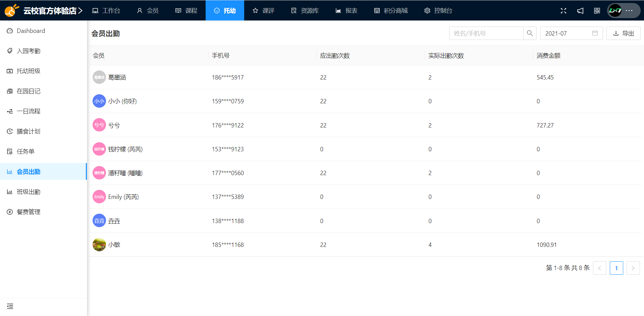Select 会员出勤 in the sidebar

pyautogui.click(x=43, y=172)
